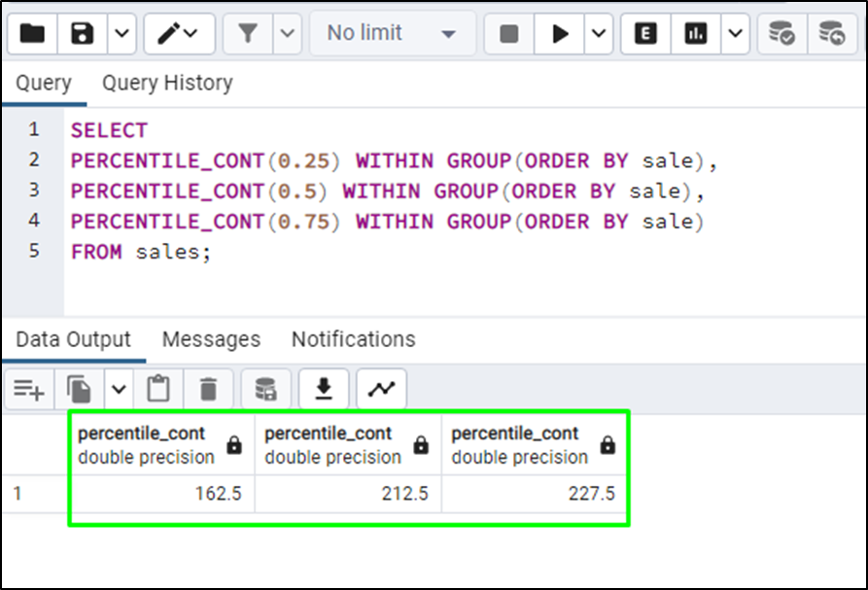Execute the query with play button

tap(559, 34)
